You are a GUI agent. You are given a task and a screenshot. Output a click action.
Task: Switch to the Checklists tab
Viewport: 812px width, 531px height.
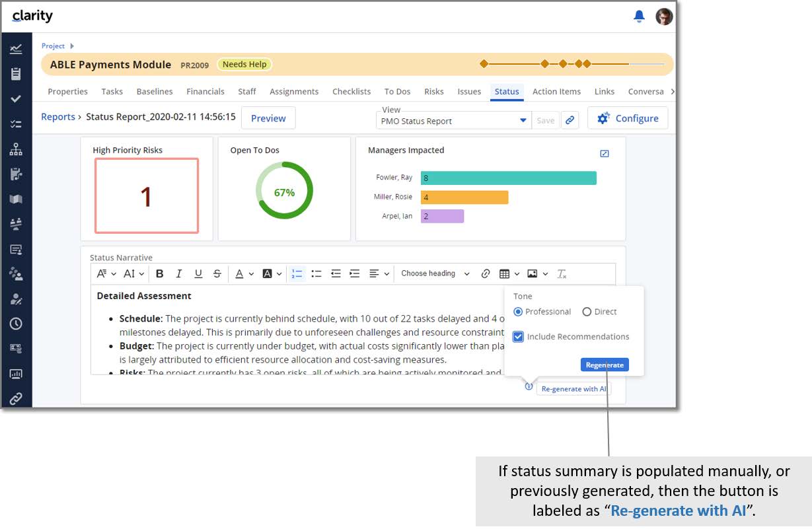351,92
